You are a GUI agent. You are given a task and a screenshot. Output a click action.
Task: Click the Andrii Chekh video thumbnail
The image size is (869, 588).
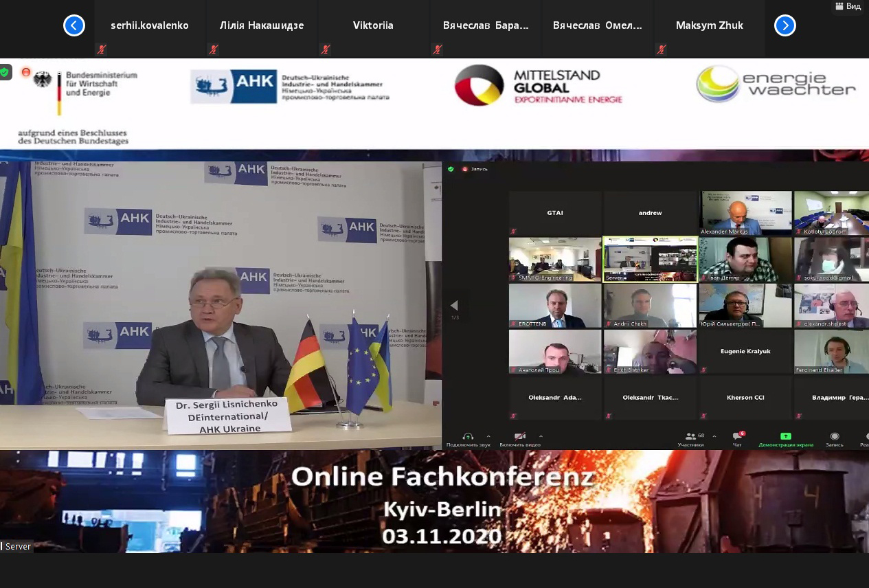650,306
